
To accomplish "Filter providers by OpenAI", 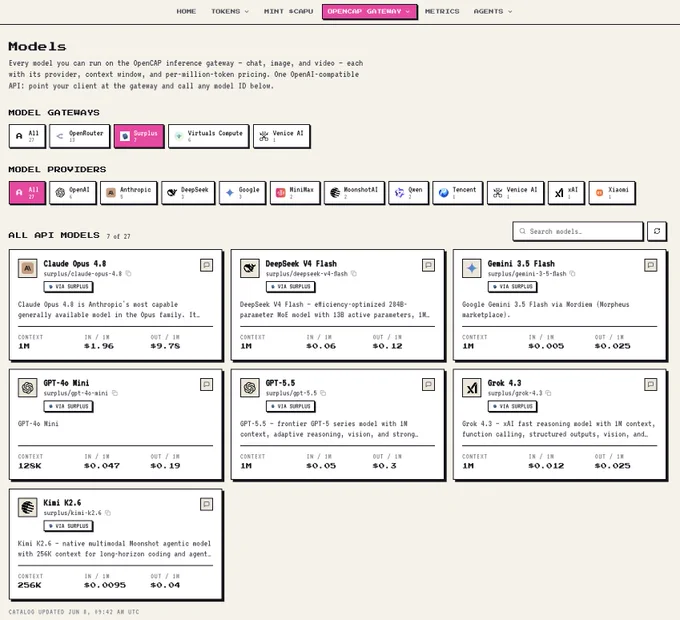I will [x=73, y=193].
